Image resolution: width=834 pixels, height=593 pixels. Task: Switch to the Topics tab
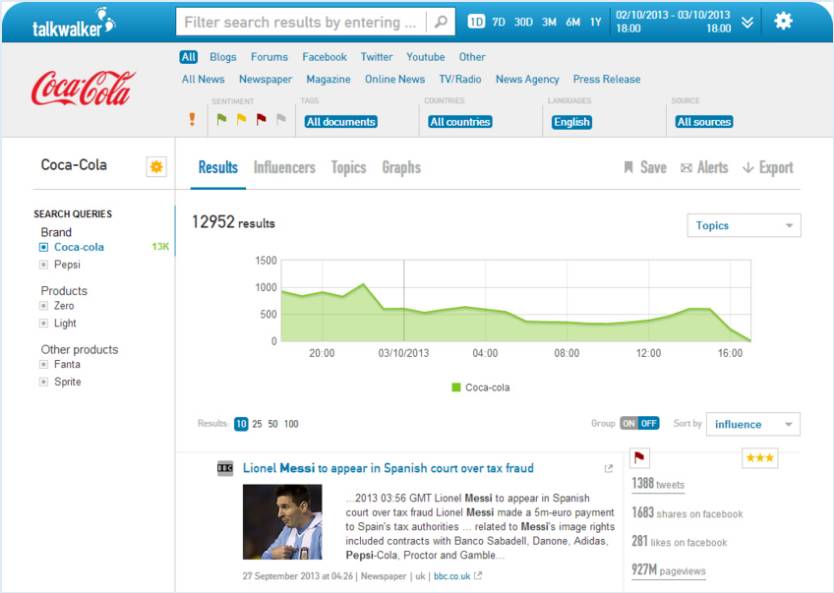[348, 168]
